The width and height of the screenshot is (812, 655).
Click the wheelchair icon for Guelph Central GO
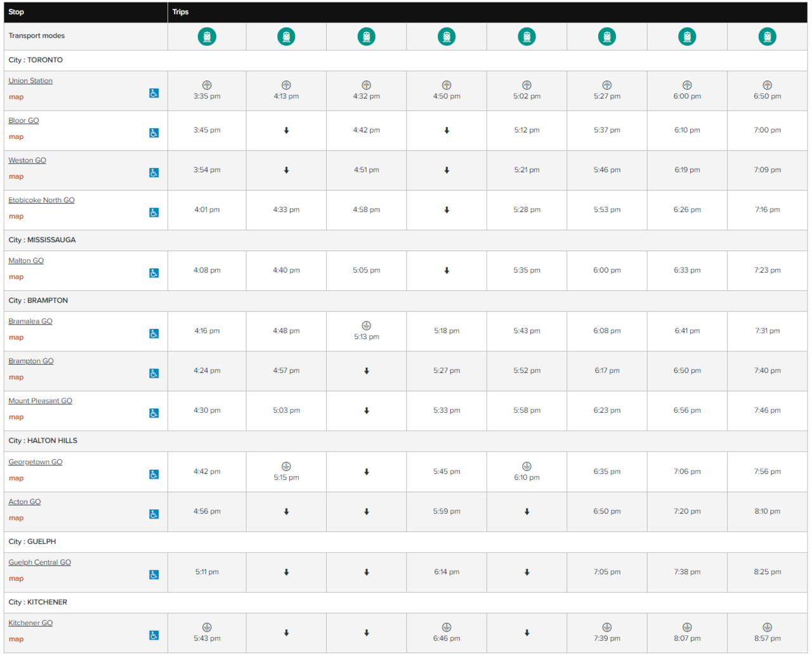tap(154, 575)
